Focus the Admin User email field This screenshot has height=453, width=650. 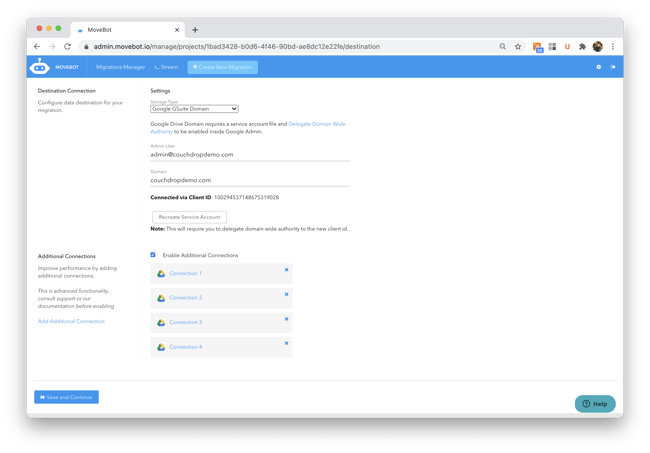(x=250, y=155)
